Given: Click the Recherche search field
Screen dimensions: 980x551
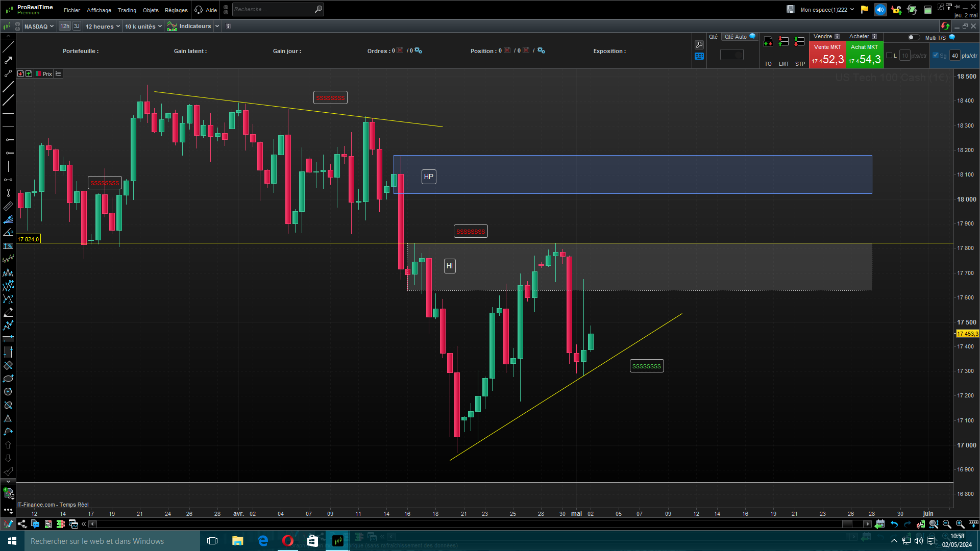Looking at the screenshot, I should pos(273,9).
